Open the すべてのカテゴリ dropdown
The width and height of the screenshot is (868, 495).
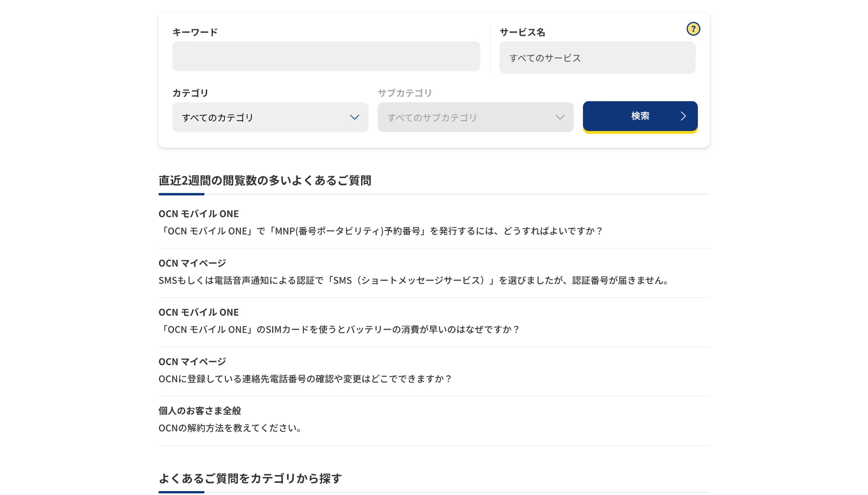(x=270, y=117)
